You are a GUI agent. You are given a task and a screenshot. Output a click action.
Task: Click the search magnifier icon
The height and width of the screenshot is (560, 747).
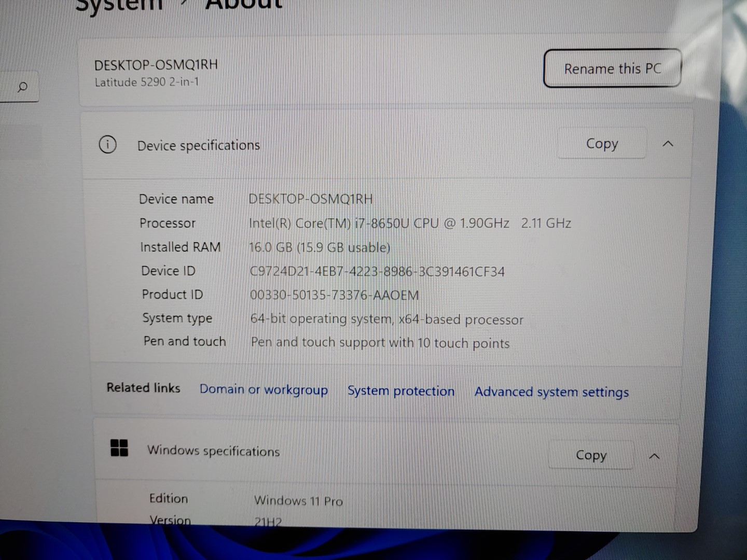[22, 87]
